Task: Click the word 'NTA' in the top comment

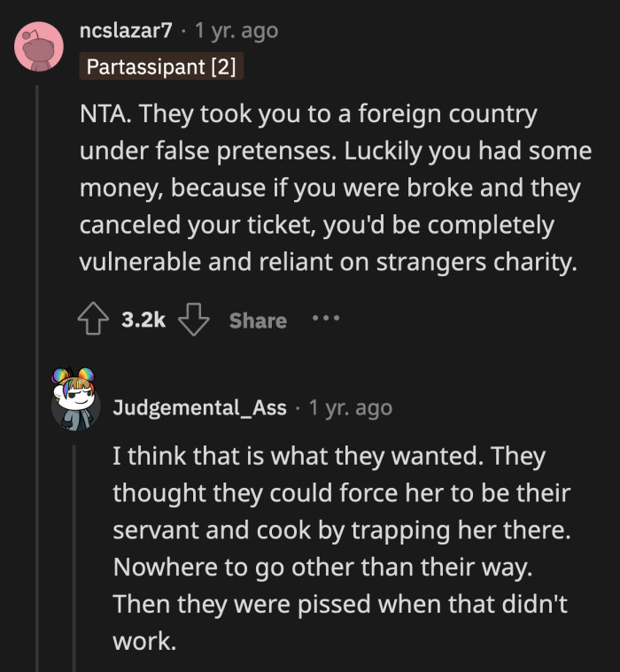Action: (x=102, y=114)
